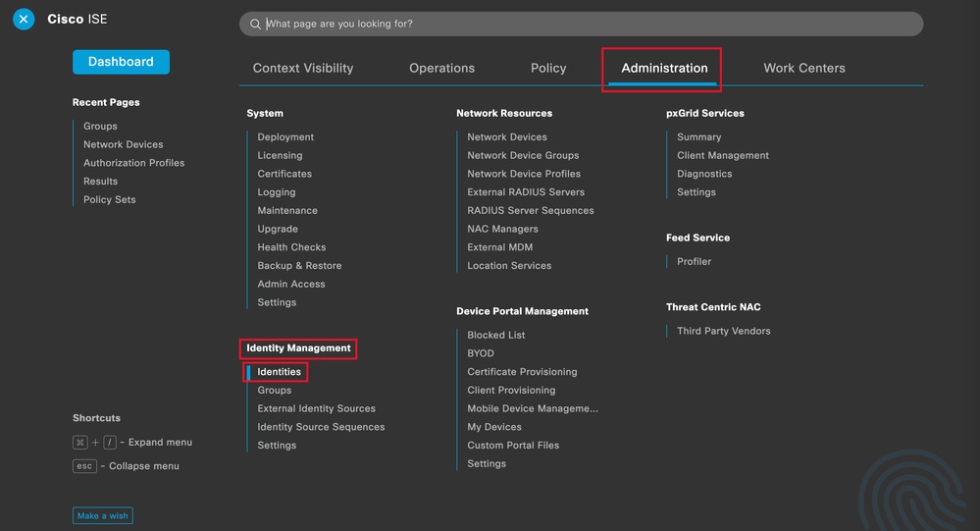Go to Licensing under System
The image size is (980, 531).
[x=280, y=155]
